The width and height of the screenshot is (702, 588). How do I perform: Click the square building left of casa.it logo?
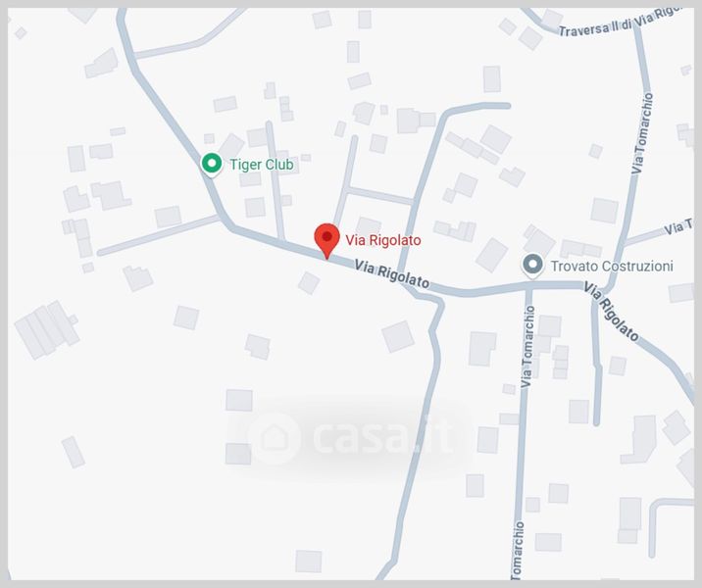click(238, 454)
